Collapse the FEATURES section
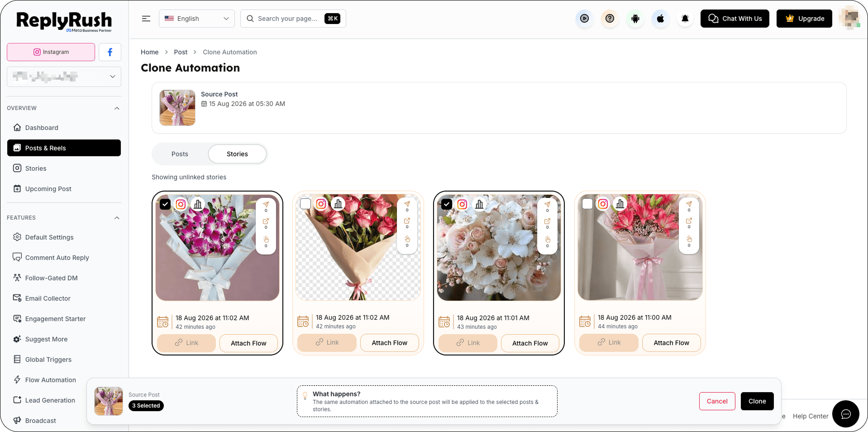Screen dimensions: 868x432 tap(117, 218)
